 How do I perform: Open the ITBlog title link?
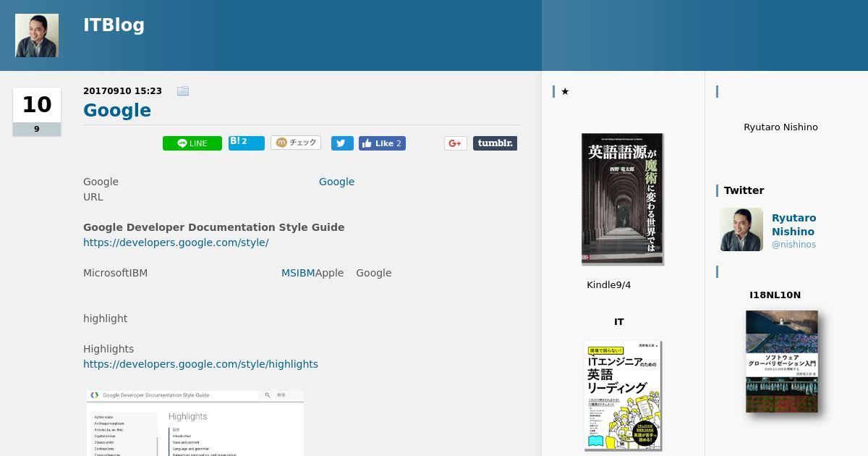click(114, 25)
